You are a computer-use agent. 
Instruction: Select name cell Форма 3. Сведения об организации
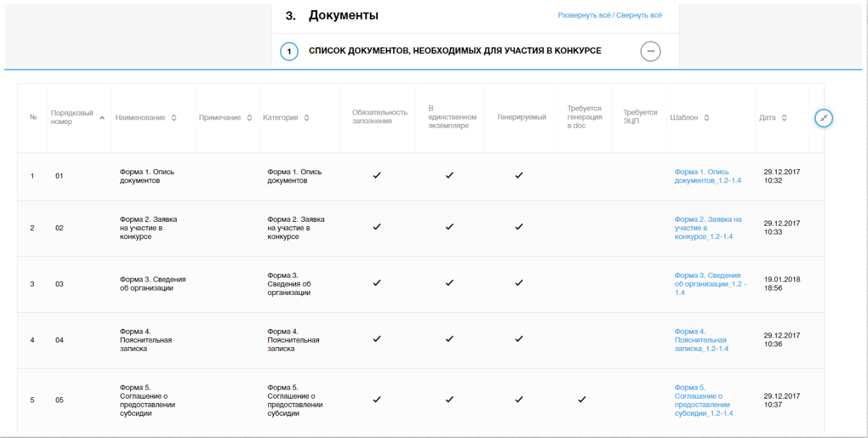click(153, 284)
